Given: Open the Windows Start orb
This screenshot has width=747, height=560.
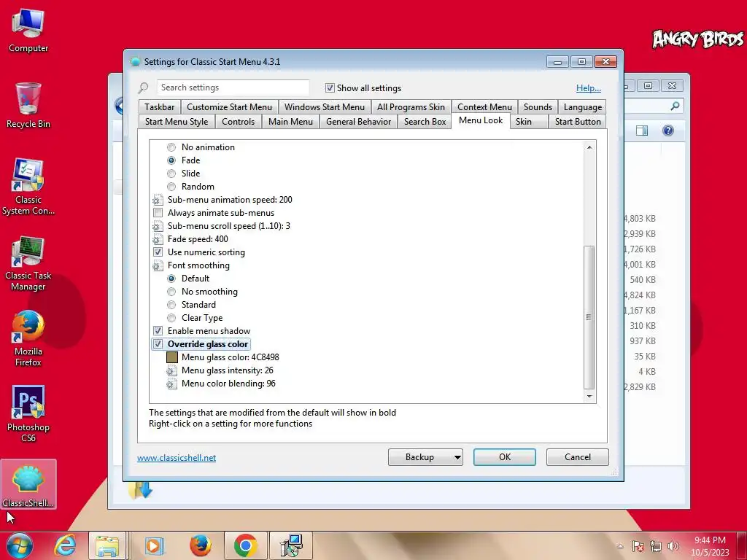Looking at the screenshot, I should point(20,545).
